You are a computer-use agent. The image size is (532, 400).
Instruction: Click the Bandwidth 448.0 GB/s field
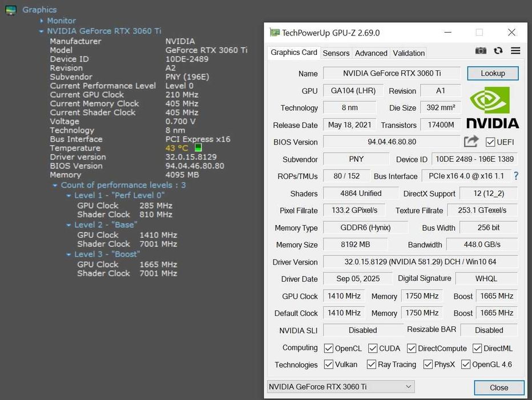[x=482, y=245]
